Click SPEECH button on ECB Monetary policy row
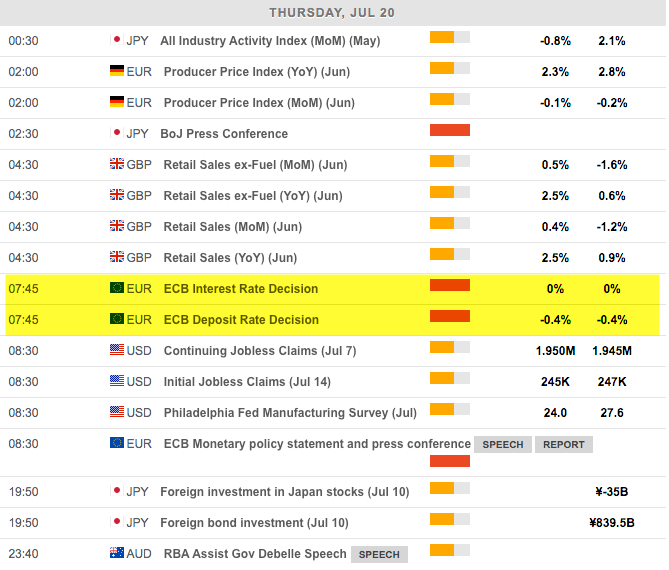The image size is (669, 570). (503, 445)
